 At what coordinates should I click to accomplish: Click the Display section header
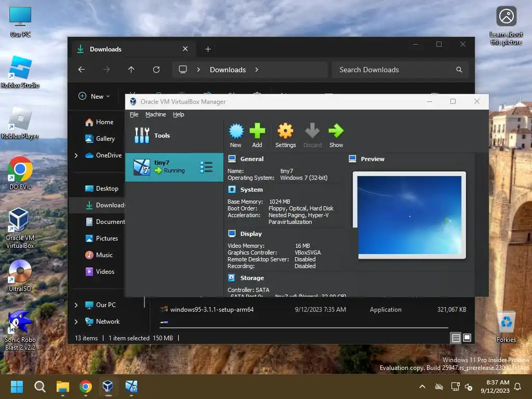click(x=251, y=234)
